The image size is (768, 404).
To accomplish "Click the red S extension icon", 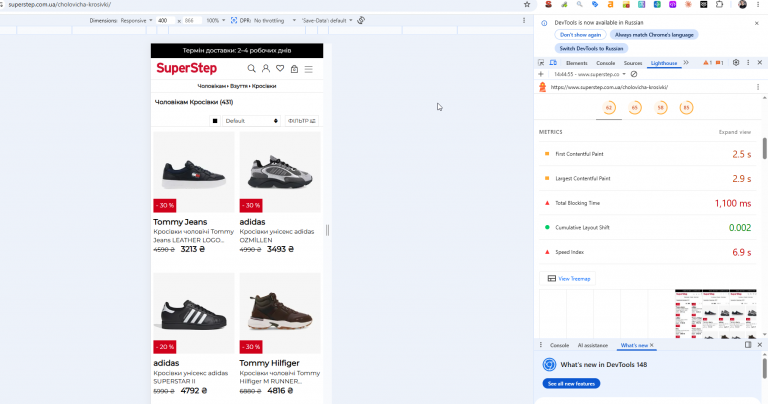I will (x=549, y=4).
